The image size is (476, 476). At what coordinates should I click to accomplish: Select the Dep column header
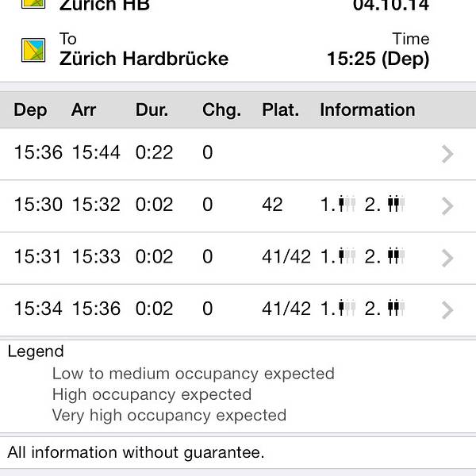pos(30,110)
